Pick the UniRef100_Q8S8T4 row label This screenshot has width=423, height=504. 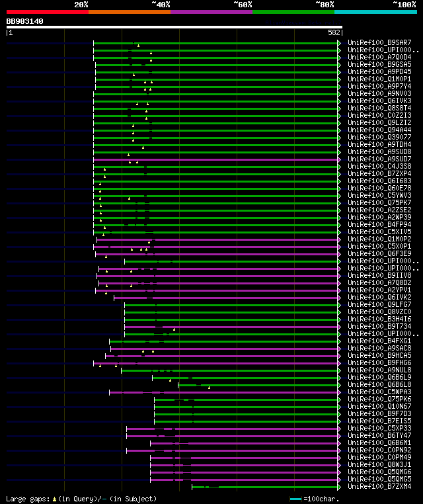click(379, 108)
